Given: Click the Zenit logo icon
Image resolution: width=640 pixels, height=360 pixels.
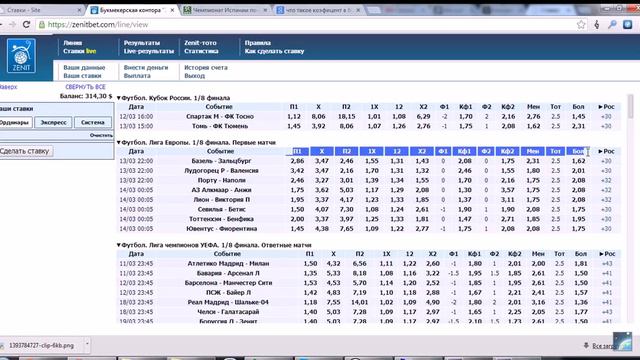Looking at the screenshot, I should tap(21, 56).
